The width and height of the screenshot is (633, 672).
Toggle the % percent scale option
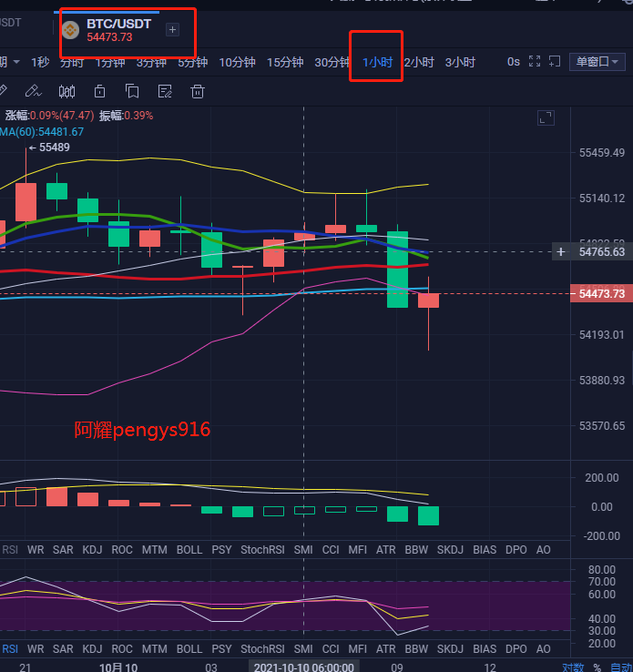click(599, 667)
